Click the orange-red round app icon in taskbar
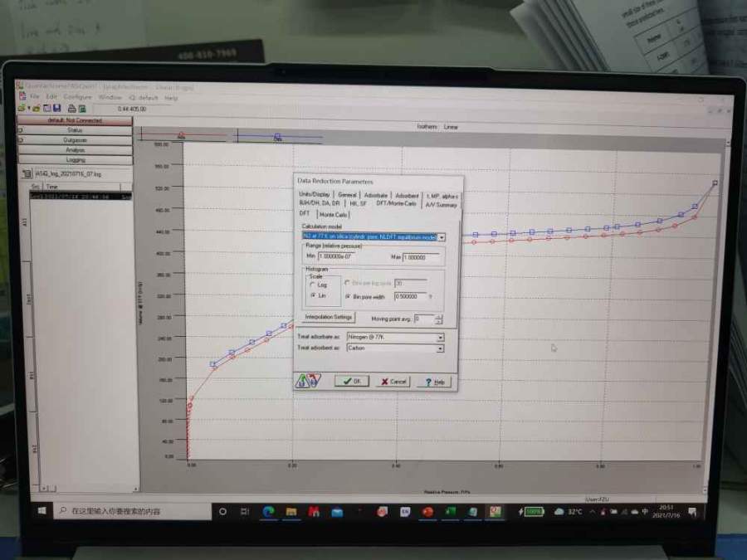Screen dimensions: 747x560 click(x=427, y=512)
